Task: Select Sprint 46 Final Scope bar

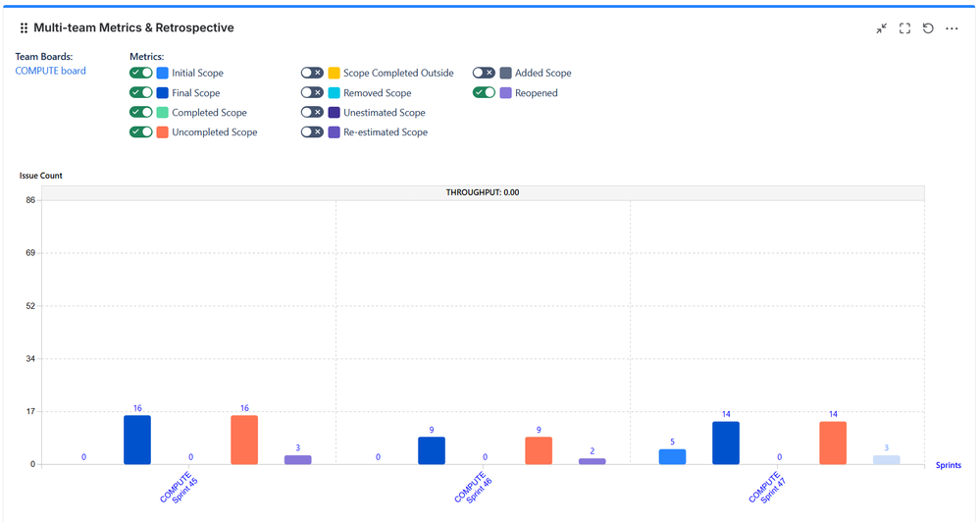Action: click(432, 450)
